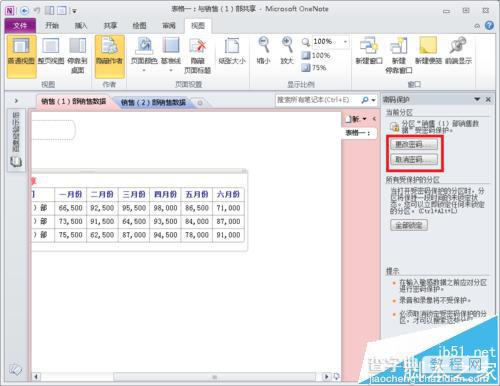Click the Back arrow in quick access toolbar
The width and height of the screenshot is (500, 386).
pos(24,11)
